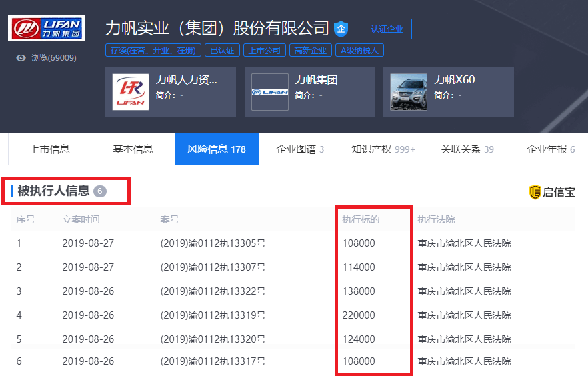Click the 执行标的 column header

[x=361, y=219]
